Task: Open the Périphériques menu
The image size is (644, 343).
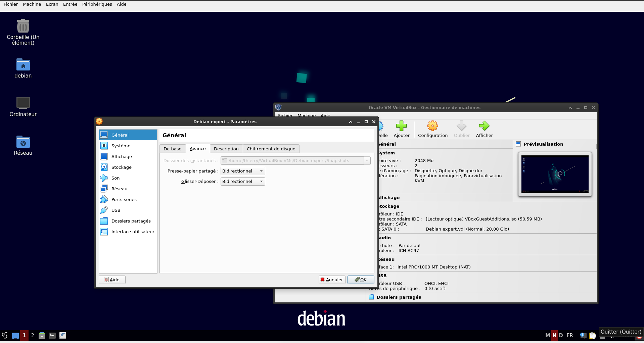Action: (x=97, y=4)
